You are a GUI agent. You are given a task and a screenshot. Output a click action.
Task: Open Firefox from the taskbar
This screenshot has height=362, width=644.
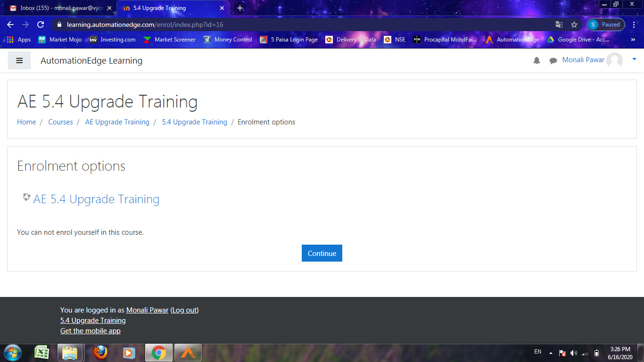pyautogui.click(x=100, y=353)
